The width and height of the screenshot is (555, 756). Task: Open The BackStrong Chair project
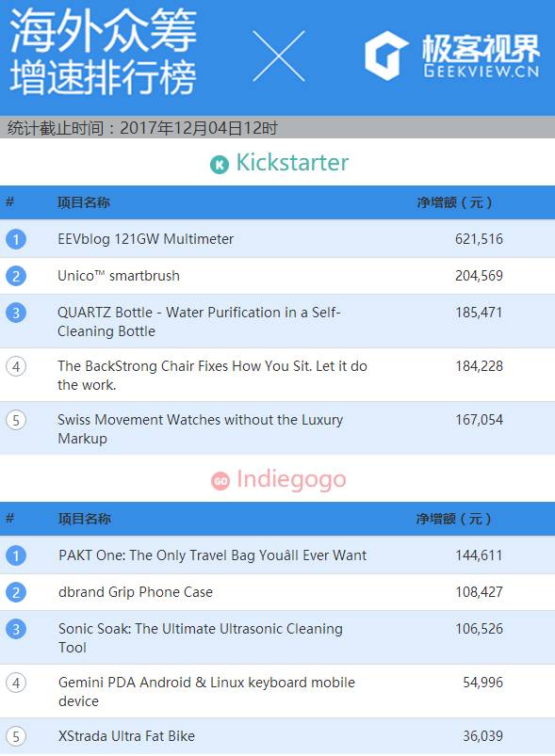[x=212, y=375]
